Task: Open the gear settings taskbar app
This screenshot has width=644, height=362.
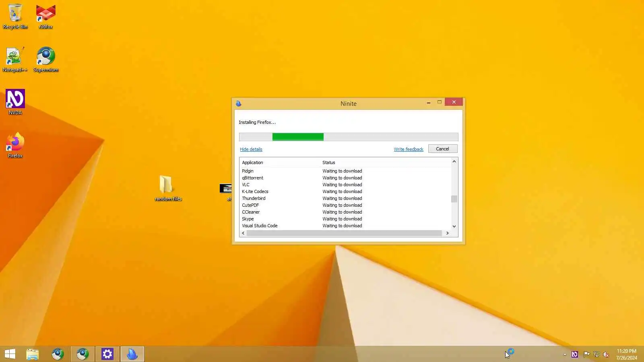Action: coord(107,354)
